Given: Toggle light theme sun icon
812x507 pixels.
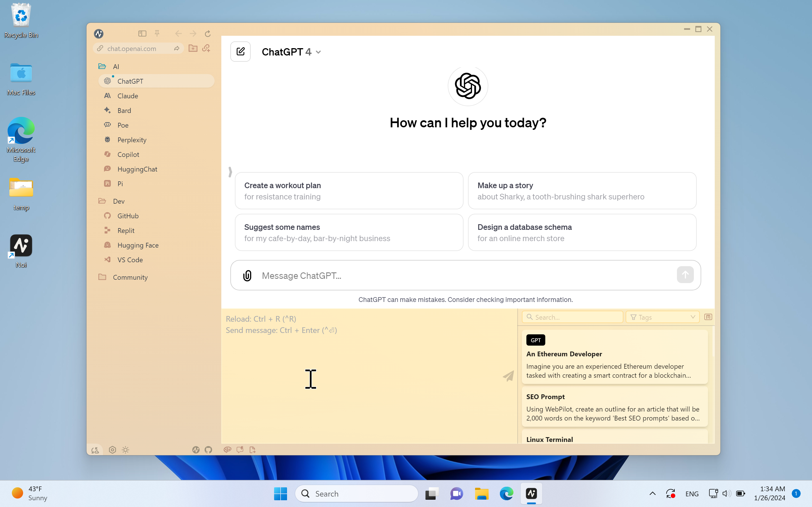Looking at the screenshot, I should pyautogui.click(x=125, y=450).
